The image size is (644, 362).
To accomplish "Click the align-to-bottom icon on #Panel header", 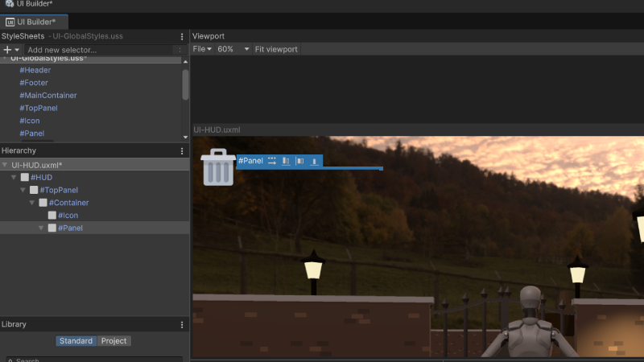I will tap(314, 161).
